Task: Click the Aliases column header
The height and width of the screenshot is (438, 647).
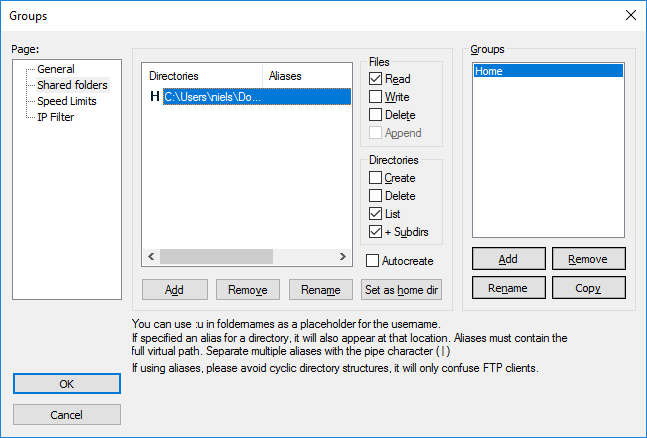Action: point(305,76)
